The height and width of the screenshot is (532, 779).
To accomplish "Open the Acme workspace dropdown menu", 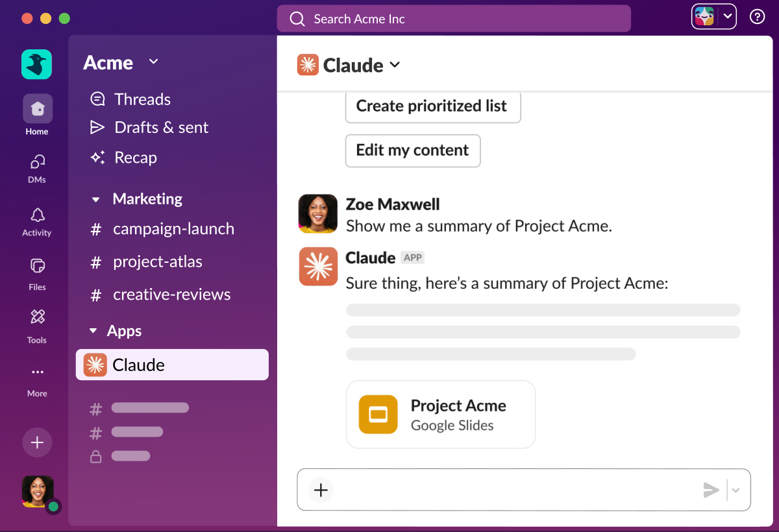I will click(x=153, y=62).
